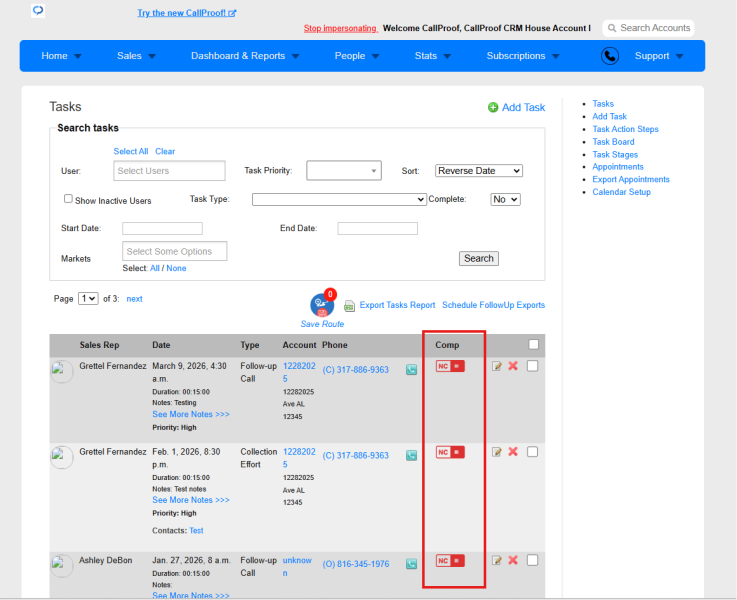This screenshot has height=600, width=737.
Task: Click the Search button
Action: pyautogui.click(x=478, y=258)
